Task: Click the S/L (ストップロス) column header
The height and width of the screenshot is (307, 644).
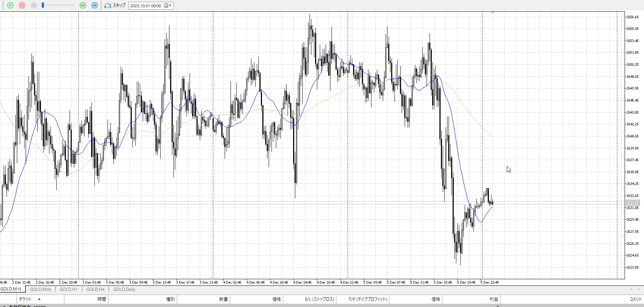Action: (x=319, y=299)
